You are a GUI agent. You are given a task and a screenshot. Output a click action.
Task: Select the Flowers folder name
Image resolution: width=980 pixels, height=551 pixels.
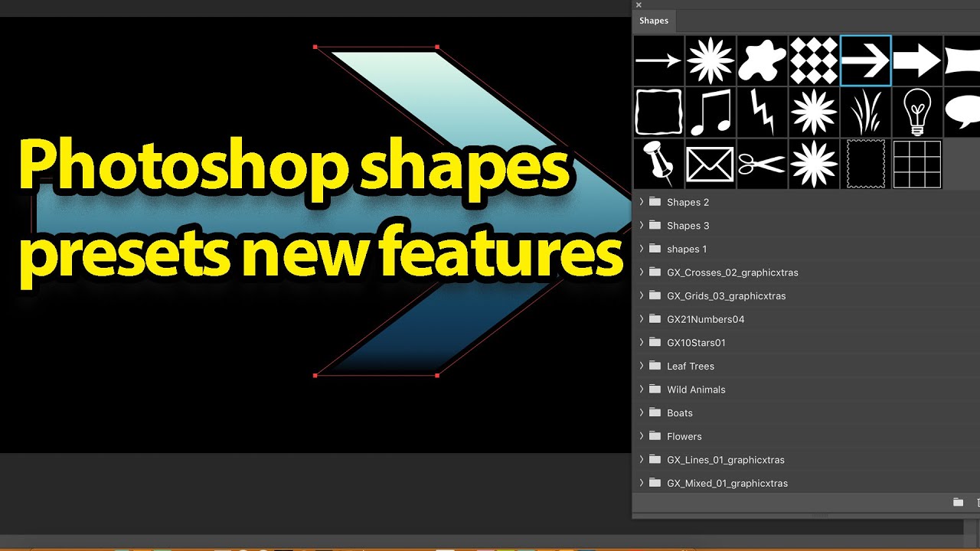tap(684, 436)
